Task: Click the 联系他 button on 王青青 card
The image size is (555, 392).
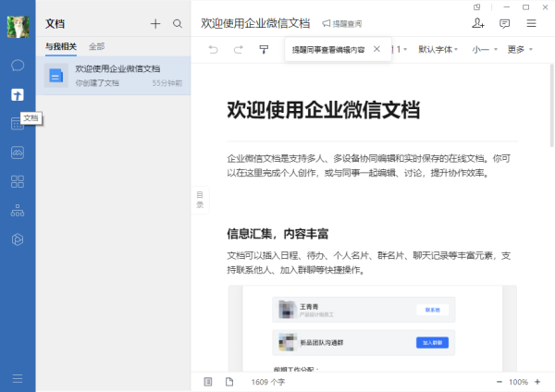Action: [x=432, y=310]
